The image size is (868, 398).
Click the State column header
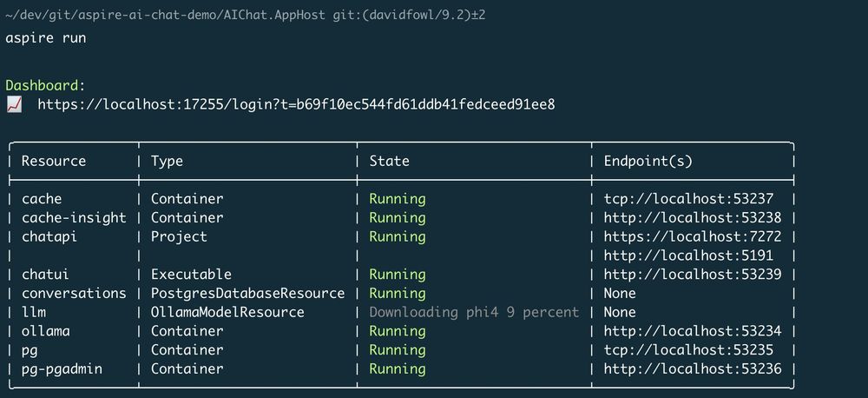(389, 161)
